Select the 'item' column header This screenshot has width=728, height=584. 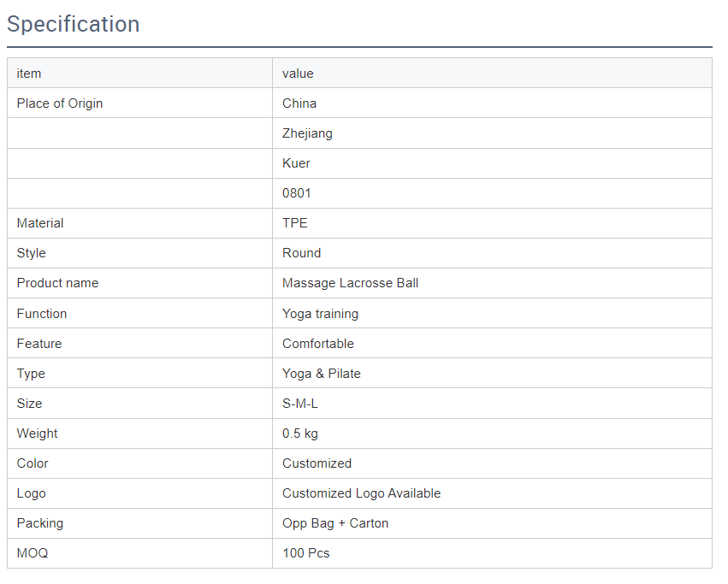click(29, 74)
